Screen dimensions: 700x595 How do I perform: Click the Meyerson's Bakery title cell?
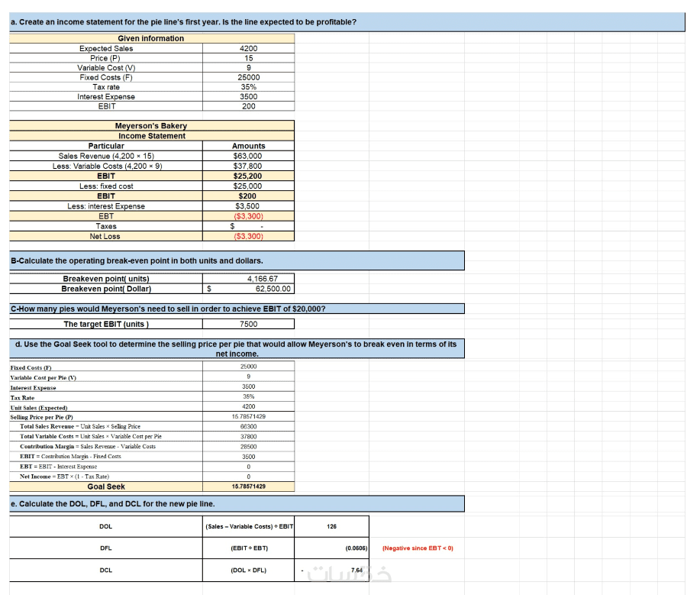152,125
